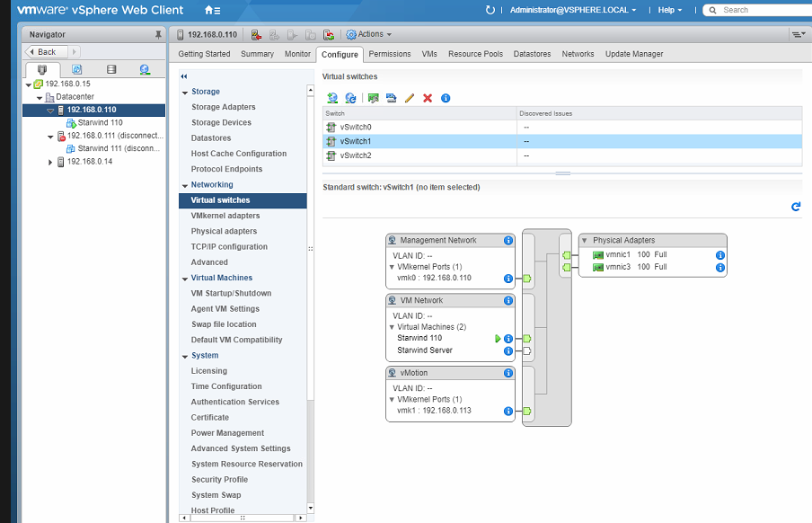Image resolution: width=812 pixels, height=523 pixels.
Task: Open info for vMotion port group
Action: (508, 373)
